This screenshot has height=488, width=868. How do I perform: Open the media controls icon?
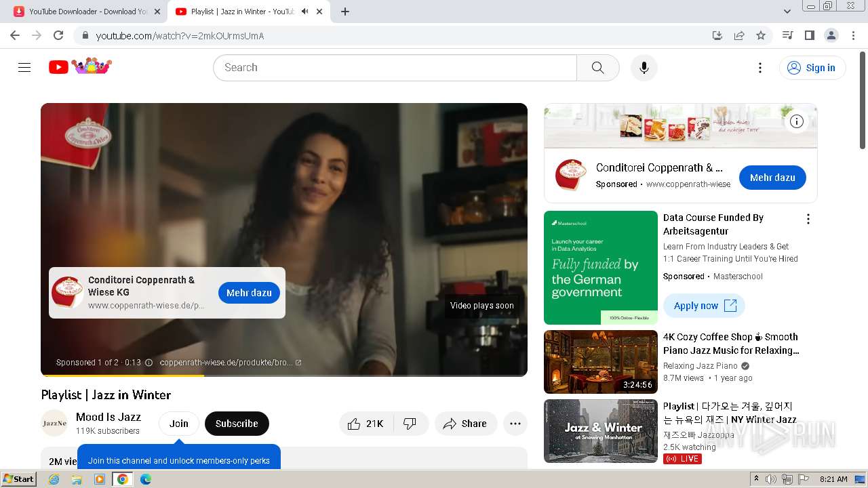pyautogui.click(x=787, y=35)
